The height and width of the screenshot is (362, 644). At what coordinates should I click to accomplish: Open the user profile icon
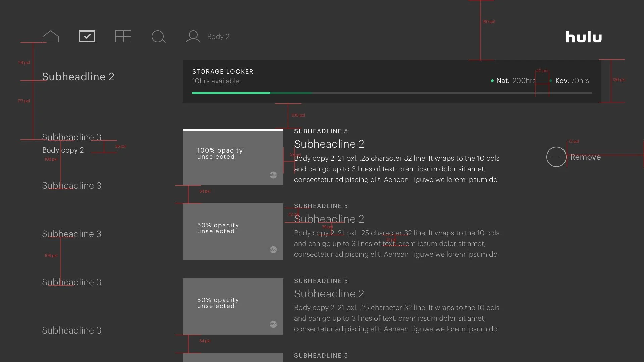pos(193,37)
